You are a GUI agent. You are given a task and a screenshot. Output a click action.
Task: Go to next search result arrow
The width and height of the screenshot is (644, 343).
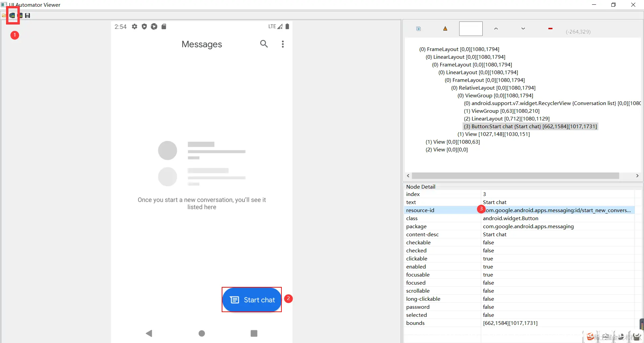pyautogui.click(x=523, y=29)
